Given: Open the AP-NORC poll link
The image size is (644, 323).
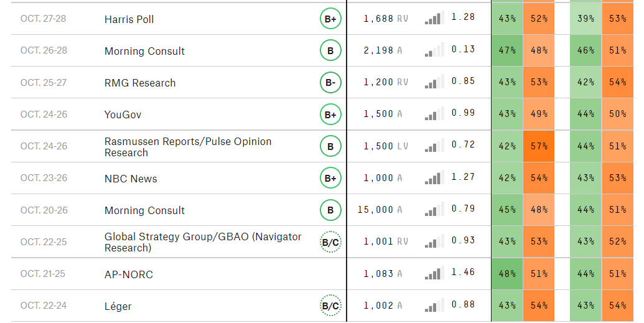Looking at the screenshot, I should 129,274.
